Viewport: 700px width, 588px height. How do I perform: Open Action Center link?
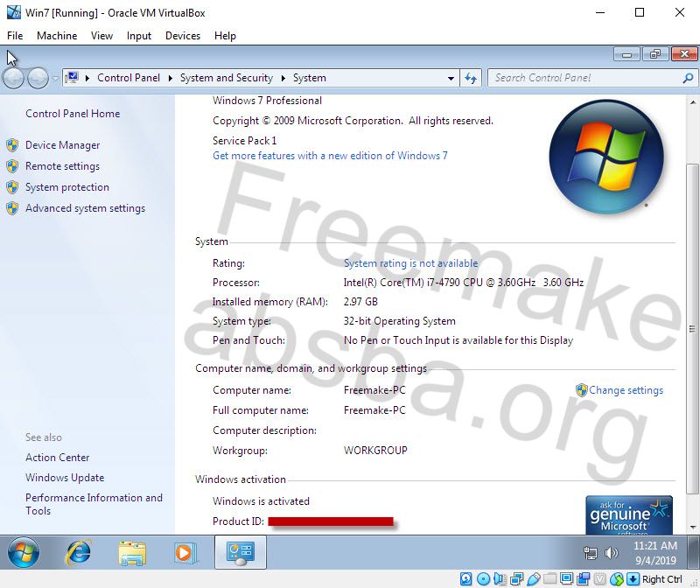point(58,457)
